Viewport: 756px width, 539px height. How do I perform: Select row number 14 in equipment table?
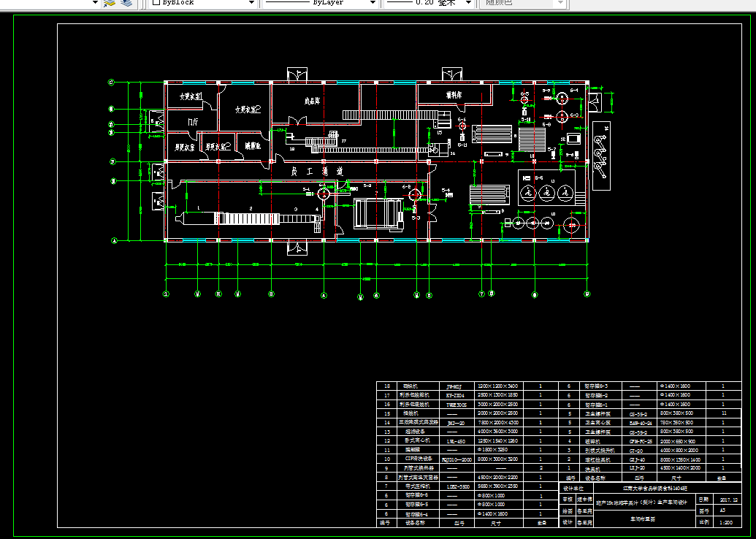[x=386, y=422]
